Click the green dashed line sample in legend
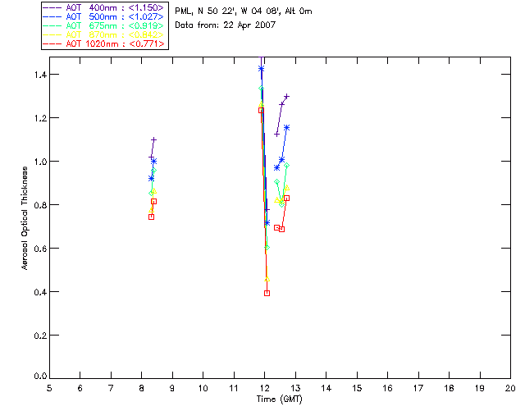The image size is (525, 420). coord(52,25)
